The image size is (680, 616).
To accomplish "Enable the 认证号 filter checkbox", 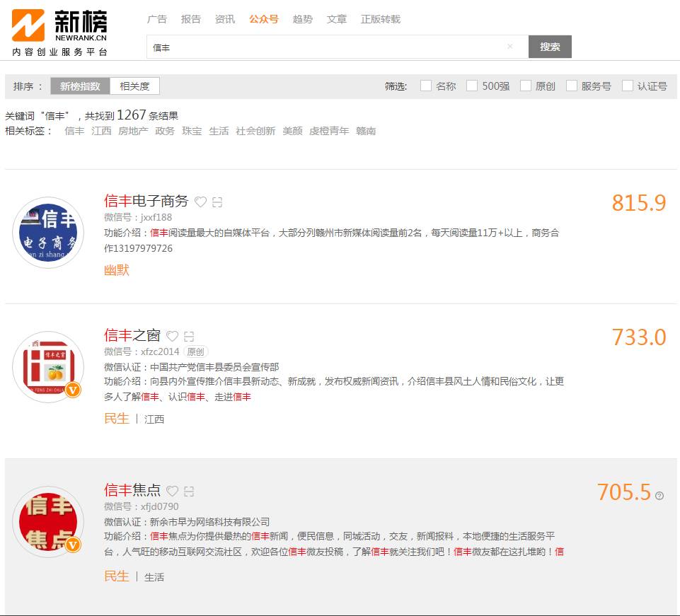I will pos(628,86).
